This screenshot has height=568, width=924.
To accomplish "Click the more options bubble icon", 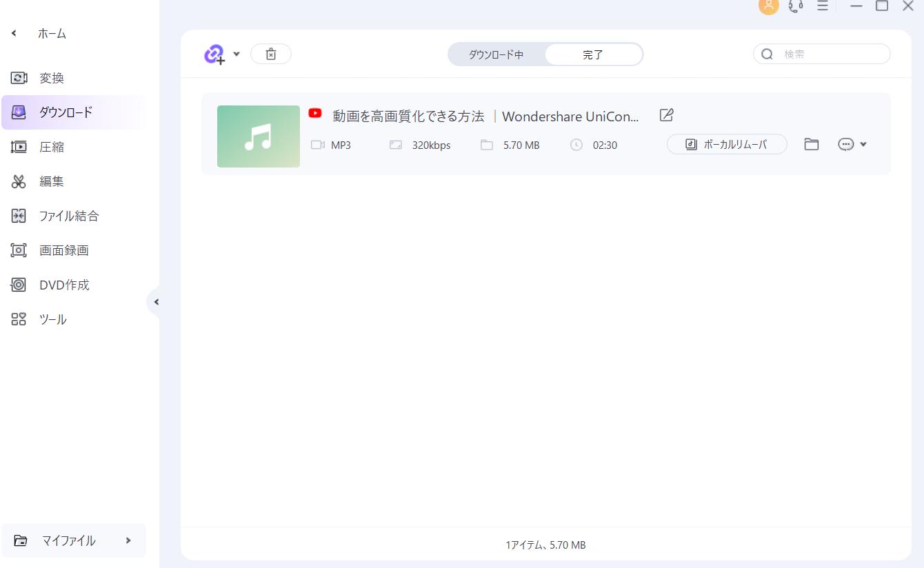I will tap(846, 144).
